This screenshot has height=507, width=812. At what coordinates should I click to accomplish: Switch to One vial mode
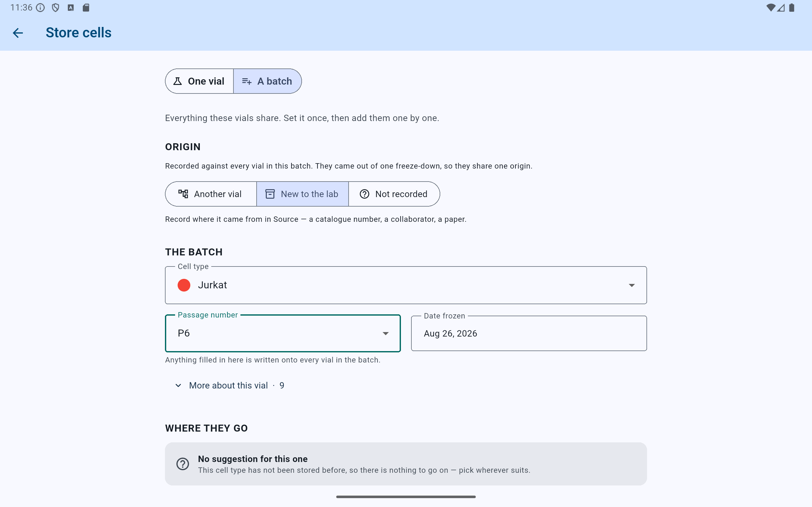coord(199,81)
